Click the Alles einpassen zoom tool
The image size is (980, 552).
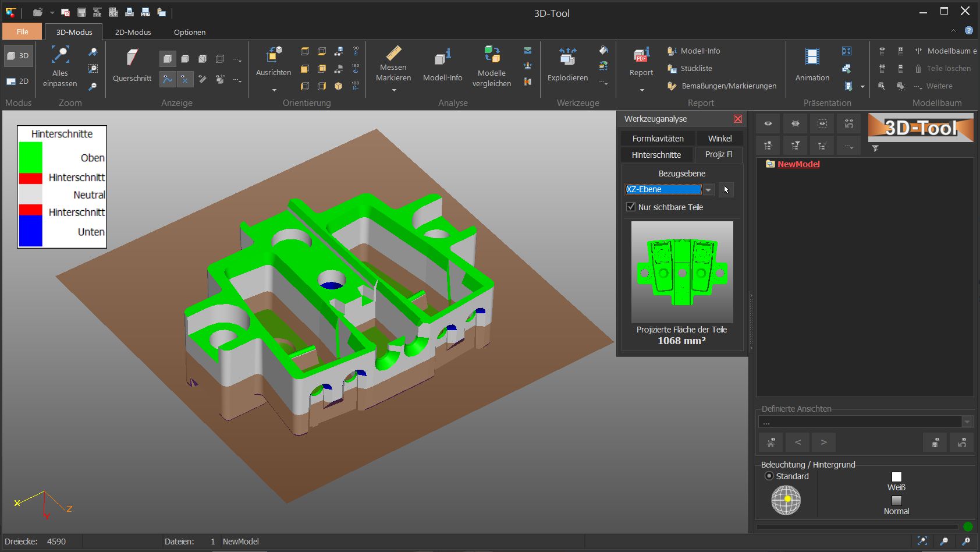59,65
